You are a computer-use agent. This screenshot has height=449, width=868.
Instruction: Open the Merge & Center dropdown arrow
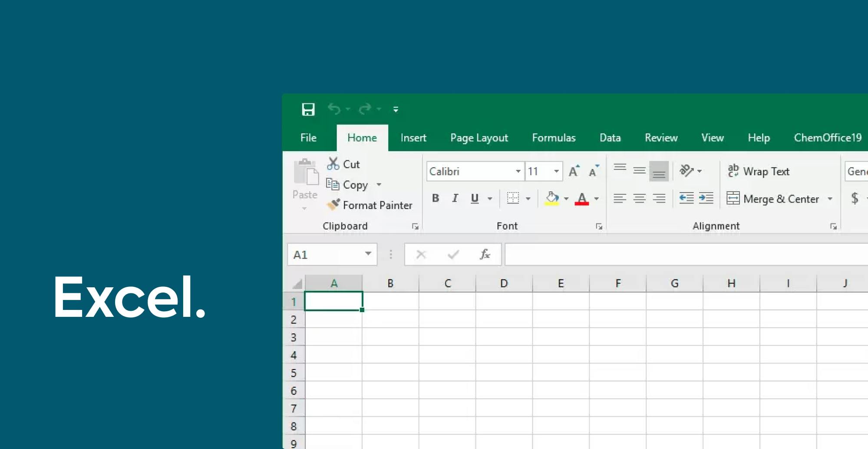(x=830, y=199)
